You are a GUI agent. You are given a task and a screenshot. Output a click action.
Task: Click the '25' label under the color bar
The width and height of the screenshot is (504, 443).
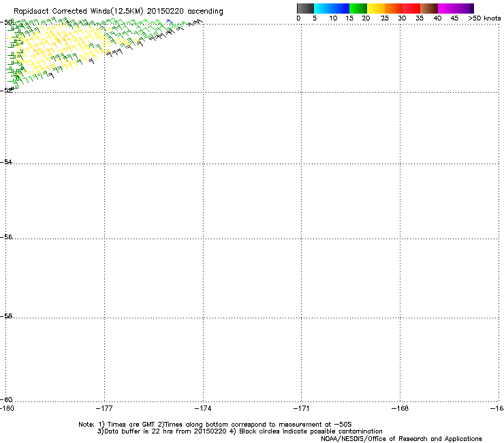coord(385,18)
